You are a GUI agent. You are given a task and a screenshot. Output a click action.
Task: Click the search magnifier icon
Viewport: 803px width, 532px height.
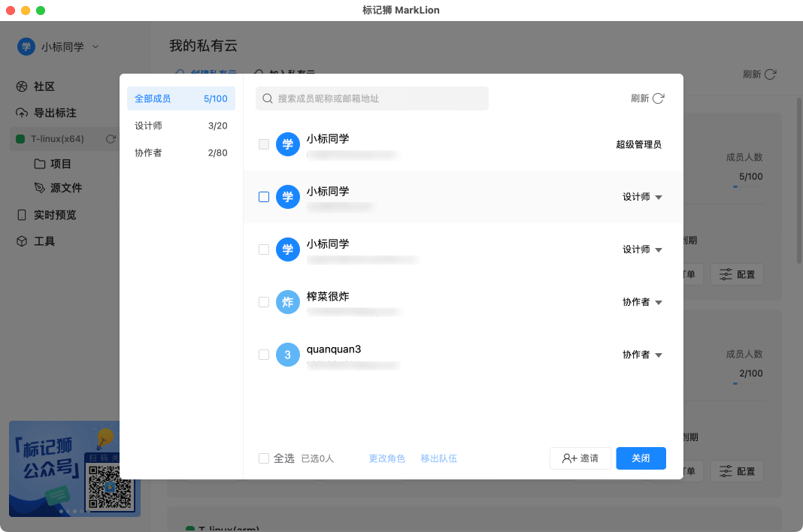[x=267, y=98]
